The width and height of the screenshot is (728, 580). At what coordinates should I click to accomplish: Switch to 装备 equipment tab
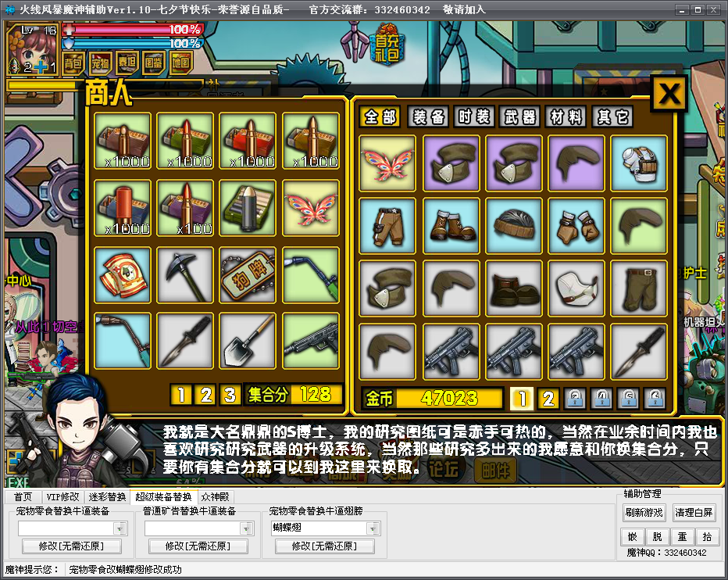(429, 116)
